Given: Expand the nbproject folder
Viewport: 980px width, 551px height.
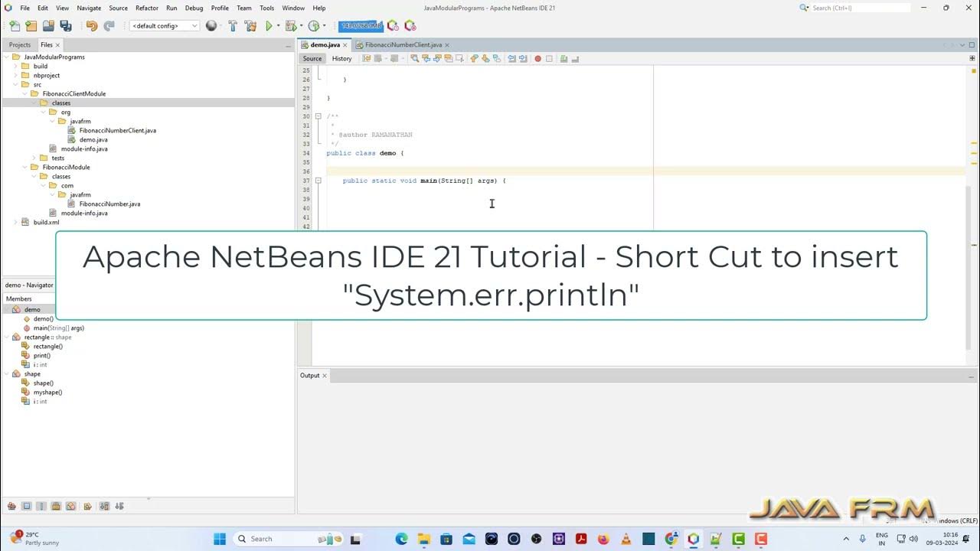Looking at the screenshot, I should pyautogui.click(x=15, y=76).
